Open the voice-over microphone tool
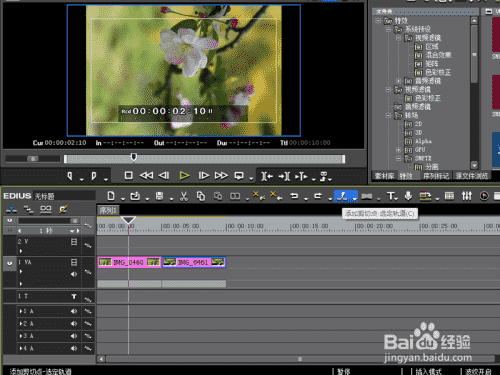The width and height of the screenshot is (500, 375). (x=408, y=196)
